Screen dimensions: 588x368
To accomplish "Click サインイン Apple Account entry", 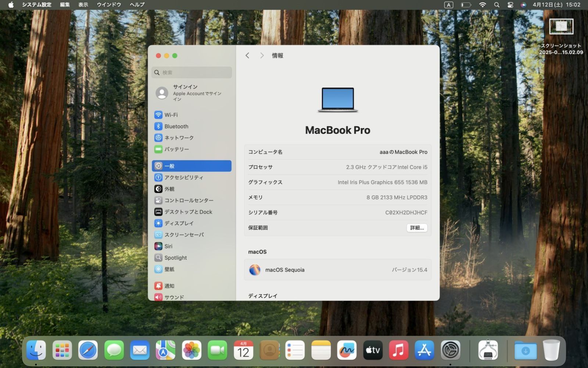I will click(x=191, y=93).
